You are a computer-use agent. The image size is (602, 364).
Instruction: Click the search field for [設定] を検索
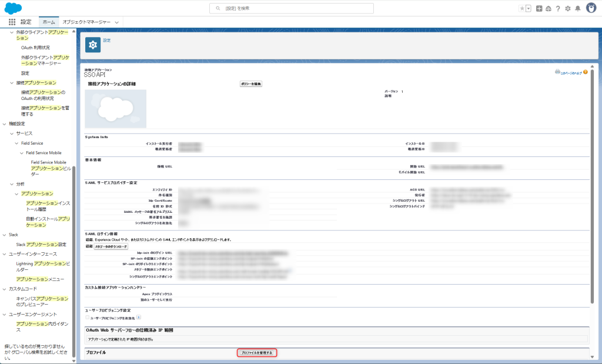pos(292,8)
